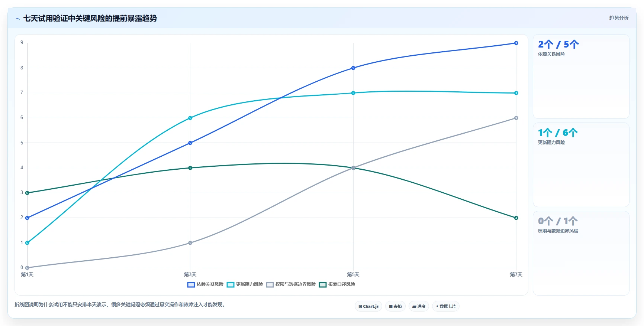Click the 第1天 axis label

(x=27, y=275)
